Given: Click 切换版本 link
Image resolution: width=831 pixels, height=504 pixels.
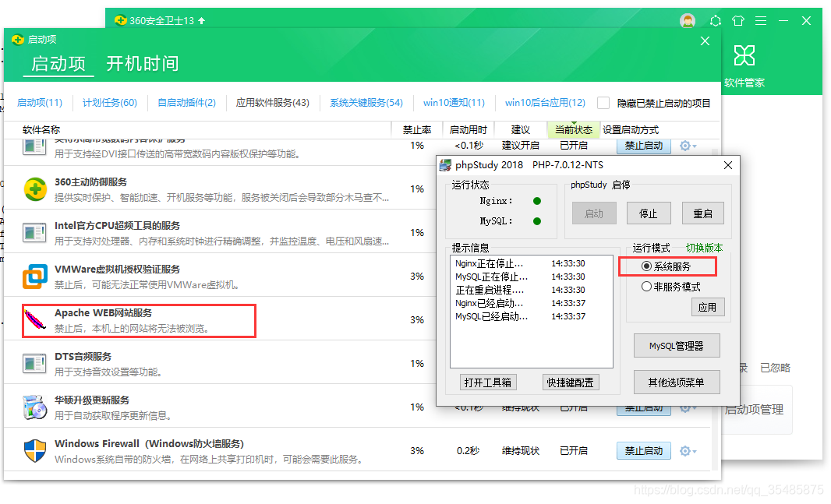Looking at the screenshot, I should pyautogui.click(x=705, y=248).
